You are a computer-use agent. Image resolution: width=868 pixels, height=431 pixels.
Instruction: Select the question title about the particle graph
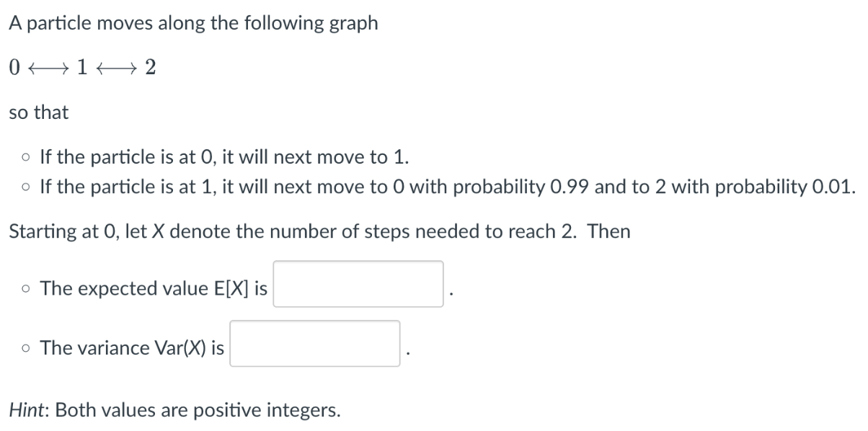192,22
